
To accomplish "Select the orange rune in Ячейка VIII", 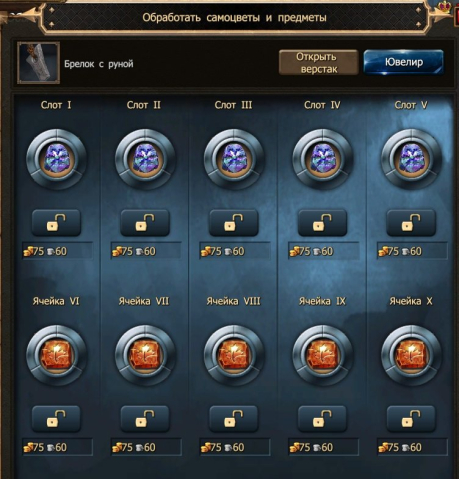I will pyautogui.click(x=234, y=355).
